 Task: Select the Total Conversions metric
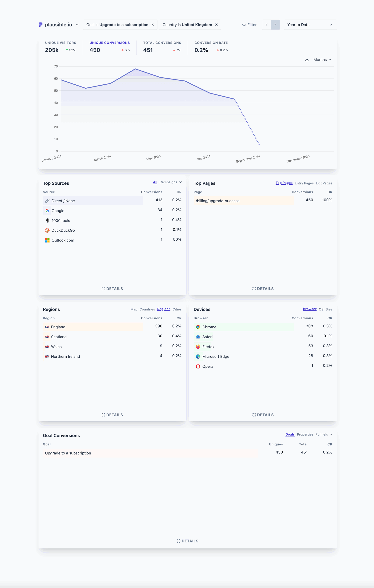click(162, 43)
